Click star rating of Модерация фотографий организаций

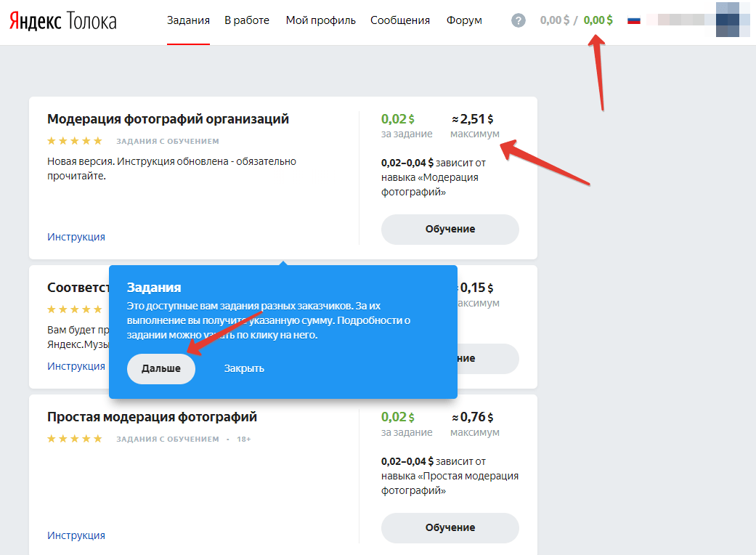tap(75, 141)
